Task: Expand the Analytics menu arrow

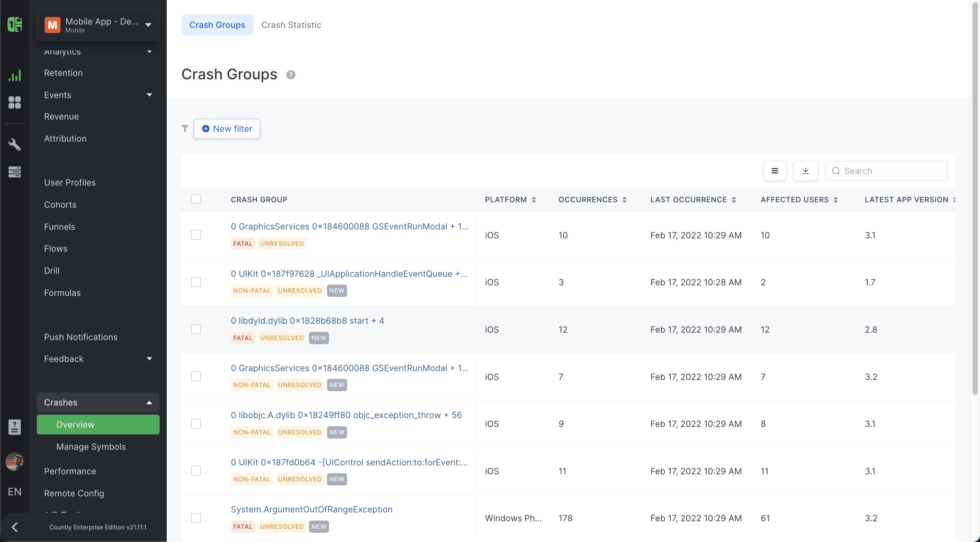Action: tap(149, 51)
